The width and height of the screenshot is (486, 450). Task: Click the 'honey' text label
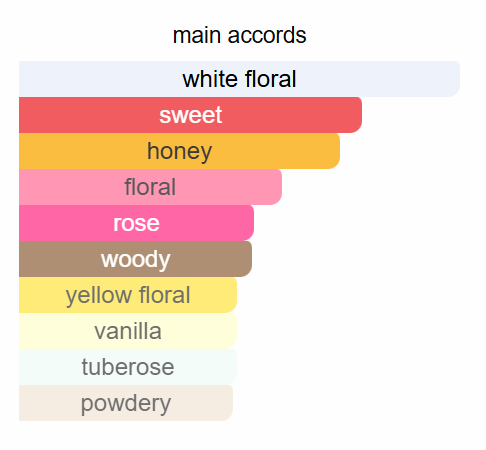pos(180,152)
